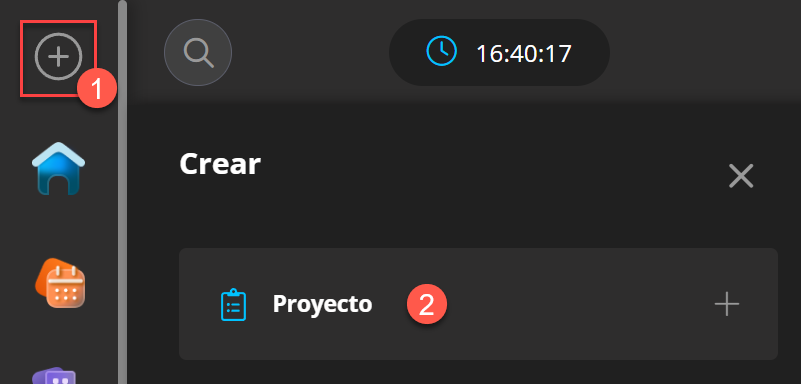Choose the Proyecto option label
This screenshot has height=384, width=801.
(322, 304)
